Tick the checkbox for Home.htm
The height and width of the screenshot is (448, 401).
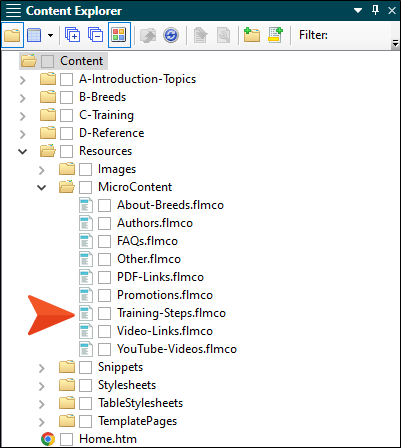pyautogui.click(x=67, y=439)
